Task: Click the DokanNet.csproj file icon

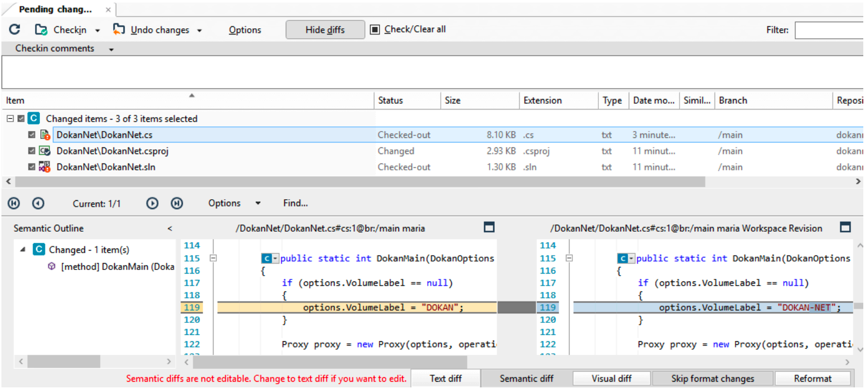Action: coord(45,151)
